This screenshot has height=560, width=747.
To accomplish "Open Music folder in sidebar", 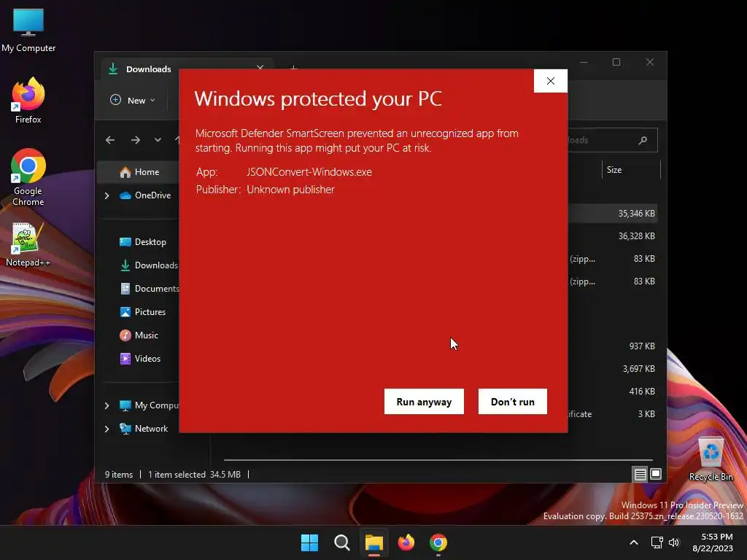I will pos(139,335).
